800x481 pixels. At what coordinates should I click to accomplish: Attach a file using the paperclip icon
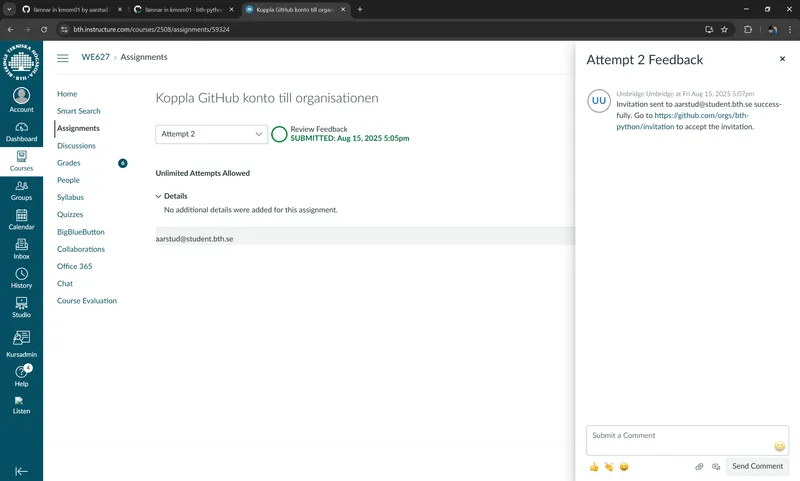[x=699, y=467]
